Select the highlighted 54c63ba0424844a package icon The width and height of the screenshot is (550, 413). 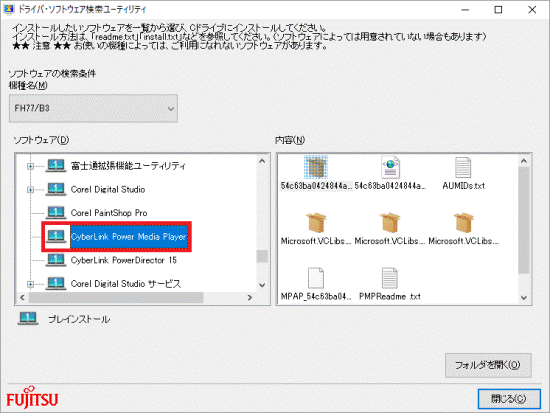(x=316, y=167)
